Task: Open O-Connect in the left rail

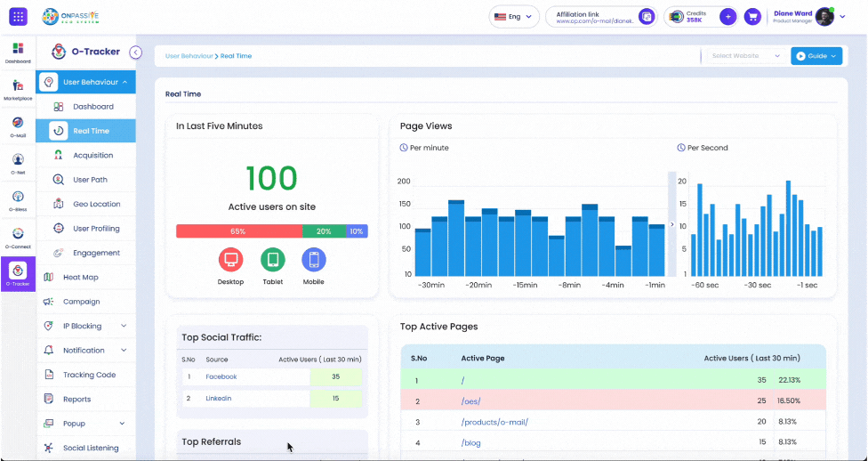Action: (x=18, y=239)
